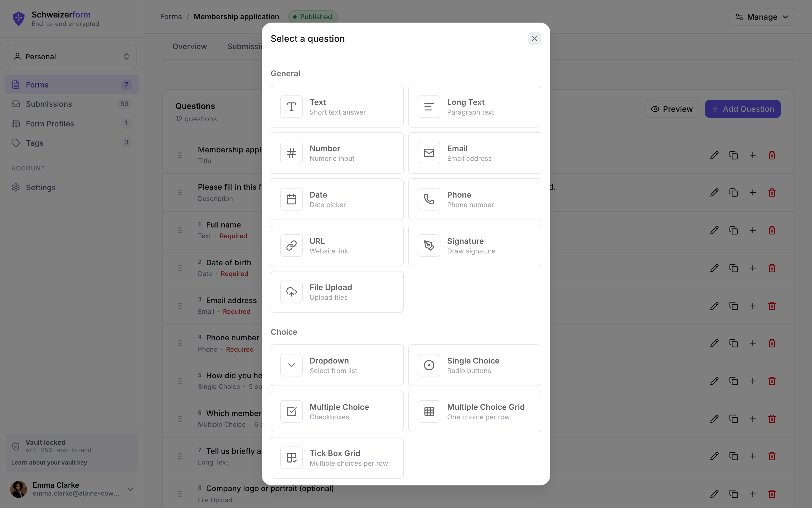Viewport: 812px width, 508px height.
Task: Click the 12 questions count text
Action: point(196,119)
